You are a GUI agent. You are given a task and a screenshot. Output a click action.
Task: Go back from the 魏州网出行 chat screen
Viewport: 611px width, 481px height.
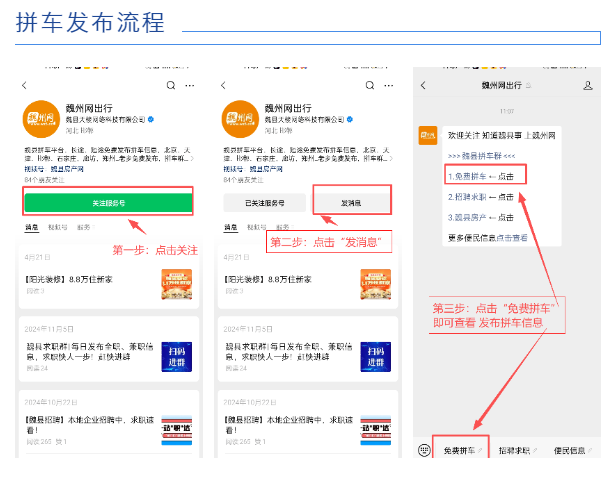coord(423,86)
